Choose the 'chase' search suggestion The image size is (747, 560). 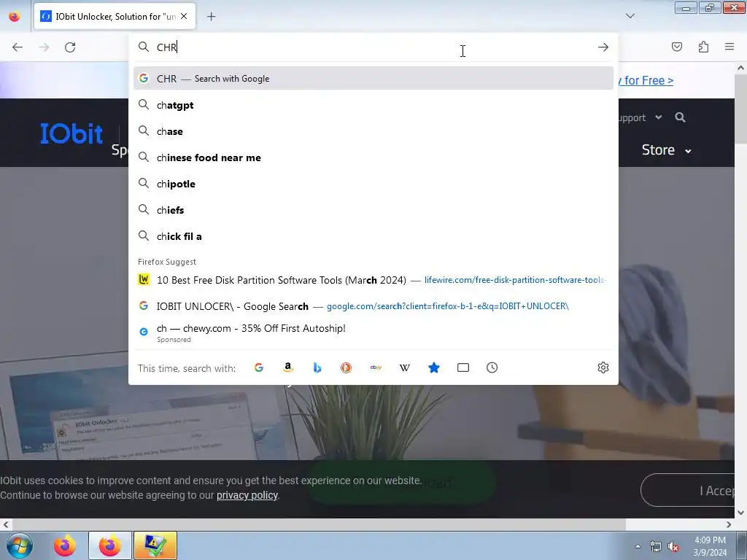tap(373, 131)
